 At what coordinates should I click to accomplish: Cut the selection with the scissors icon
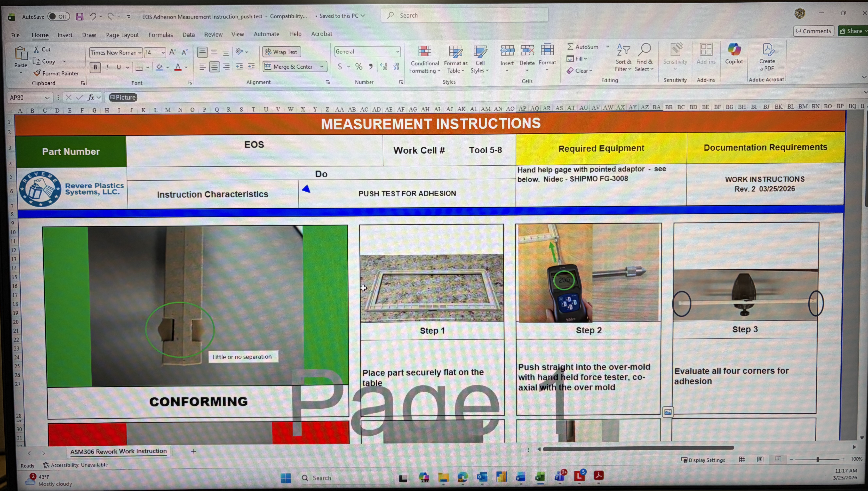[x=36, y=49]
